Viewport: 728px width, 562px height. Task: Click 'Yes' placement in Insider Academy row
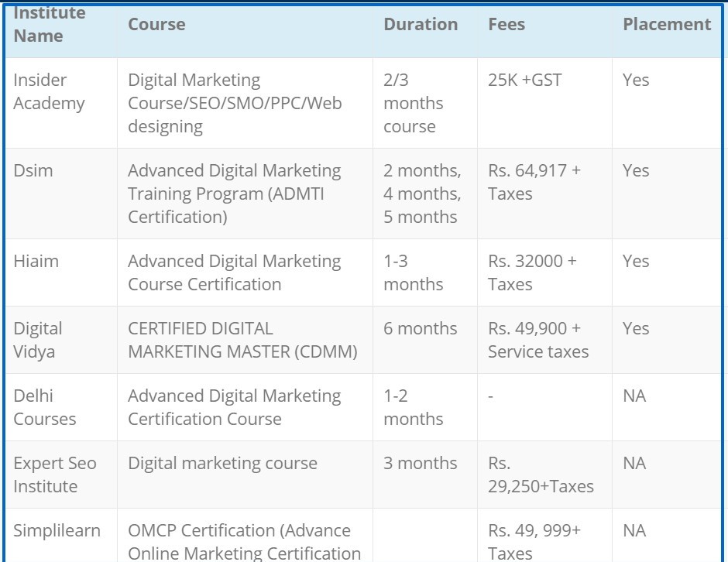click(x=667, y=103)
